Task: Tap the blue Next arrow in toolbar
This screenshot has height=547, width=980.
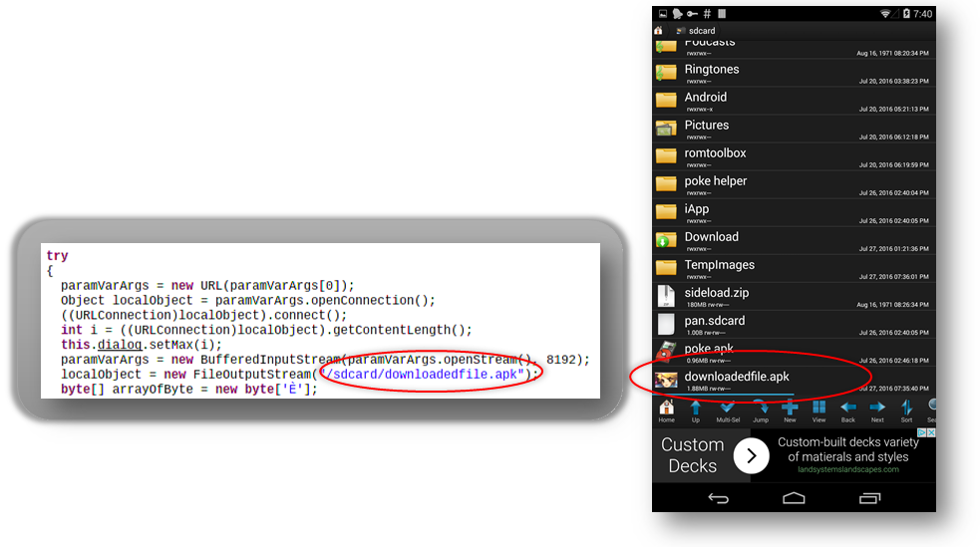Action: pos(877,410)
